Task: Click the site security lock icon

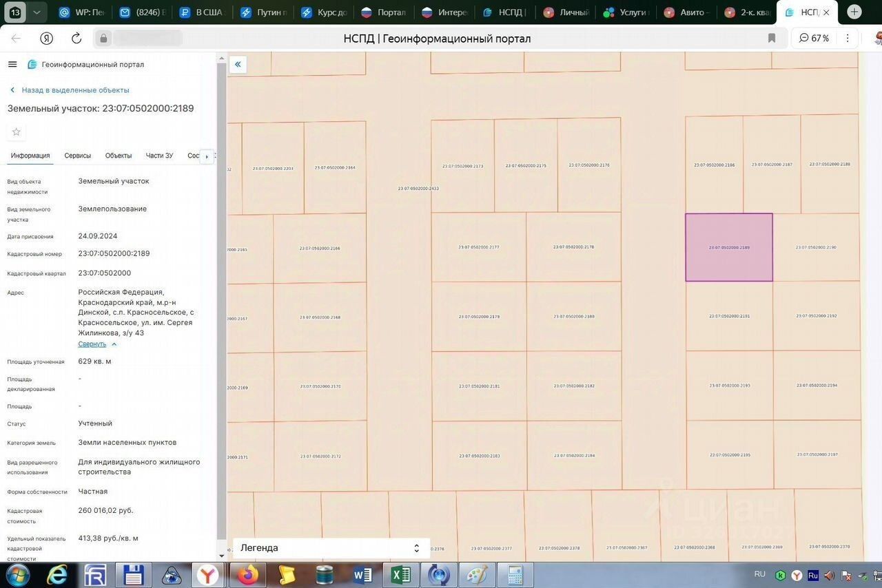Action: (103, 39)
